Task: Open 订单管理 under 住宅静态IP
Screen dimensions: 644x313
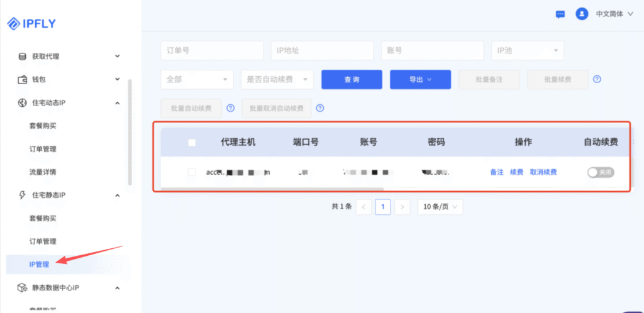Action: [x=43, y=241]
